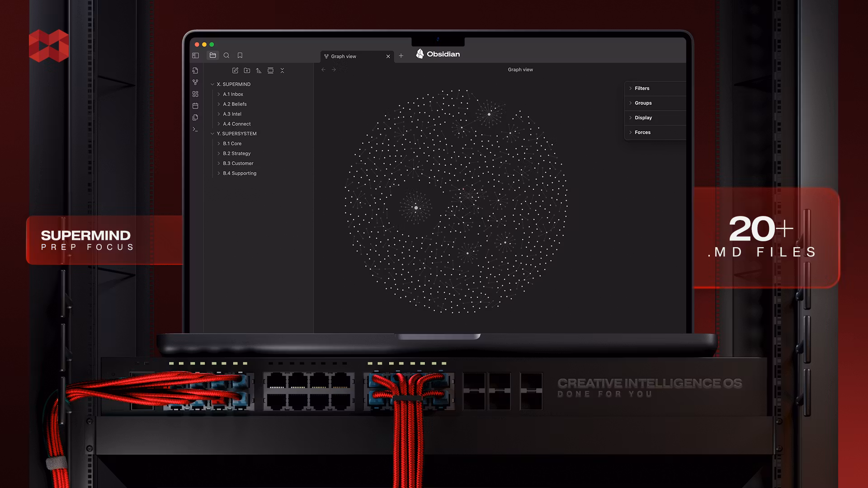
Task: Expand the Forces section
Action: click(x=642, y=132)
